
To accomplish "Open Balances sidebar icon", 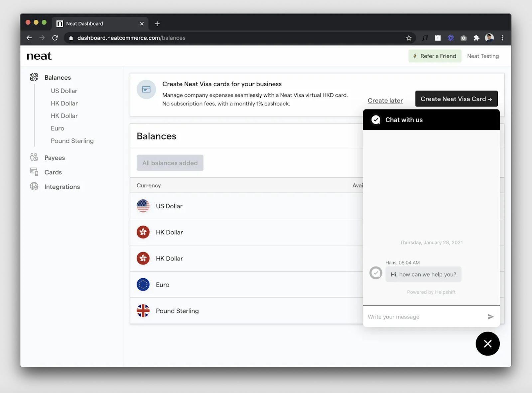I will [34, 77].
